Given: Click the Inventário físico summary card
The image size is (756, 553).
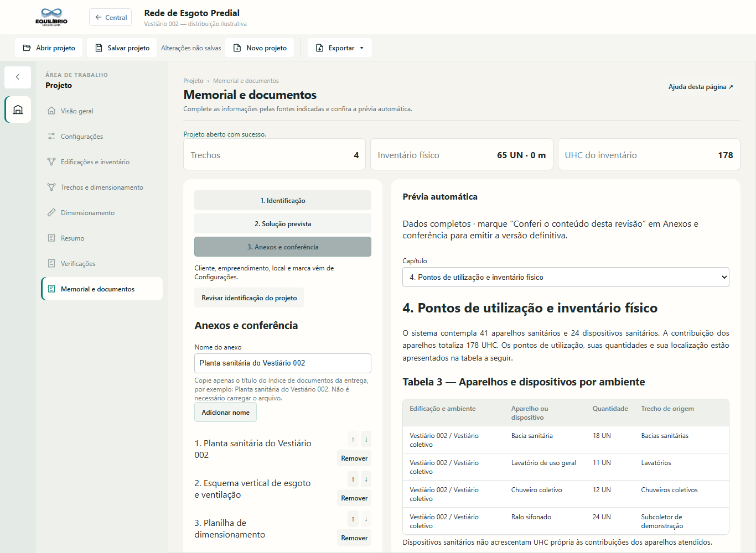Looking at the screenshot, I should click(462, 154).
